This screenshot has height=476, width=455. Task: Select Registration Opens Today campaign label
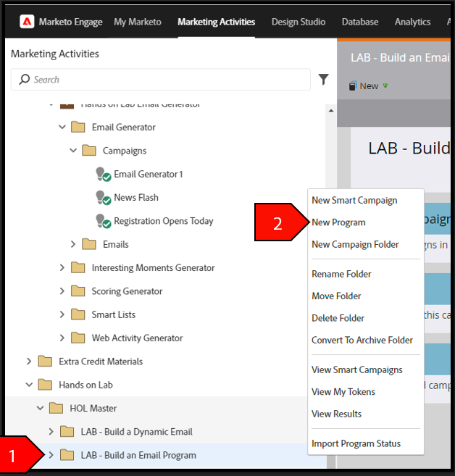pos(164,221)
